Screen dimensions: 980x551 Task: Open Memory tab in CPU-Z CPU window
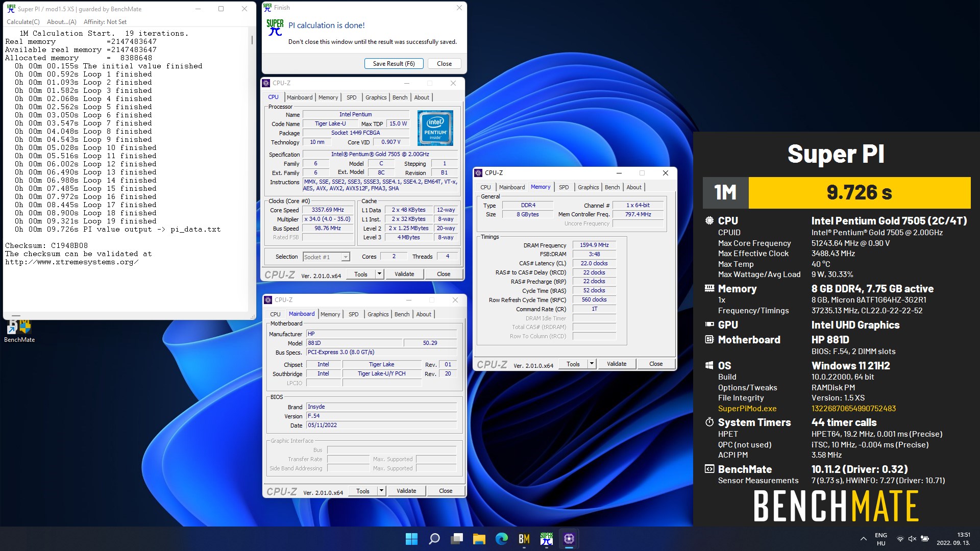coord(328,97)
